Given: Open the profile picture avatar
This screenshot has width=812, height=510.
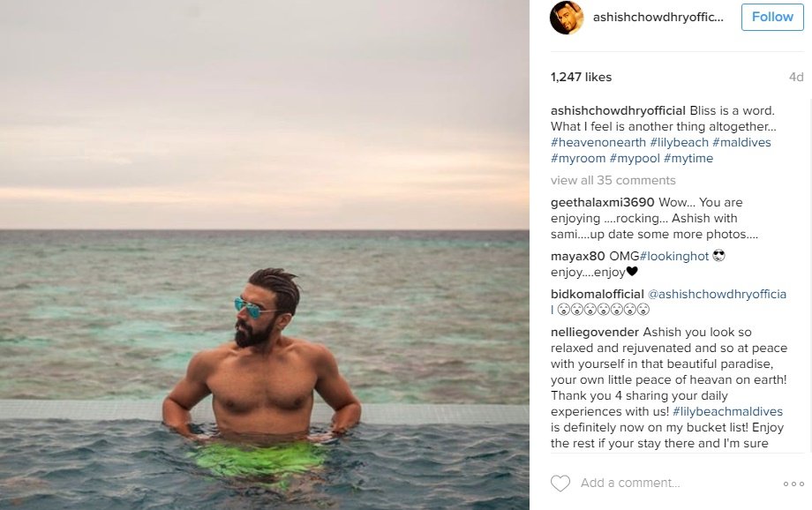Looking at the screenshot, I should click(567, 18).
